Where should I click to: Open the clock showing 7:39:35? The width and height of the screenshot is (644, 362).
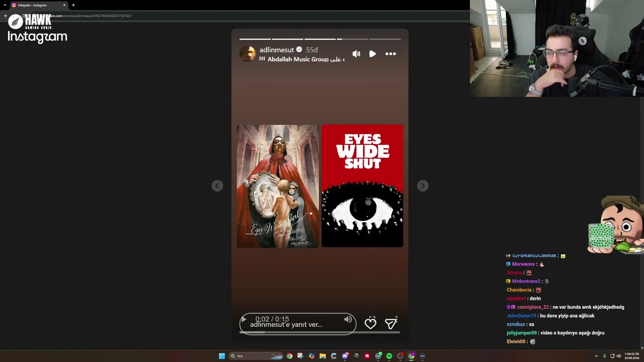pos(631,356)
